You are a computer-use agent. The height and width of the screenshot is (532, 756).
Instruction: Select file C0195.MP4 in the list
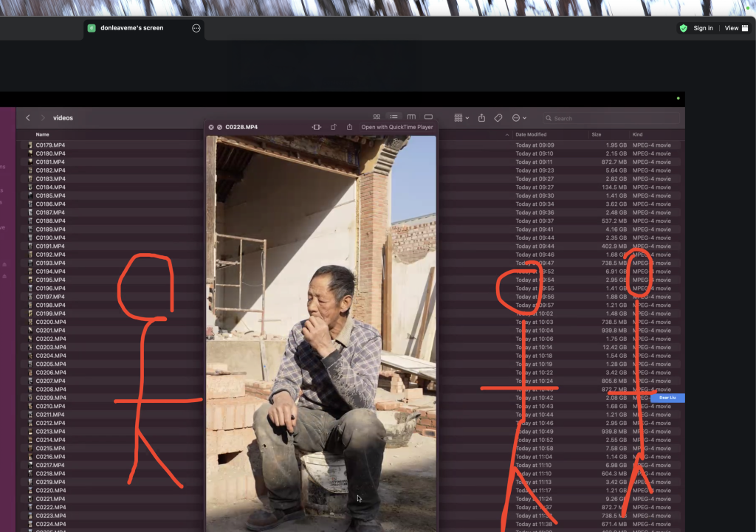(50, 280)
